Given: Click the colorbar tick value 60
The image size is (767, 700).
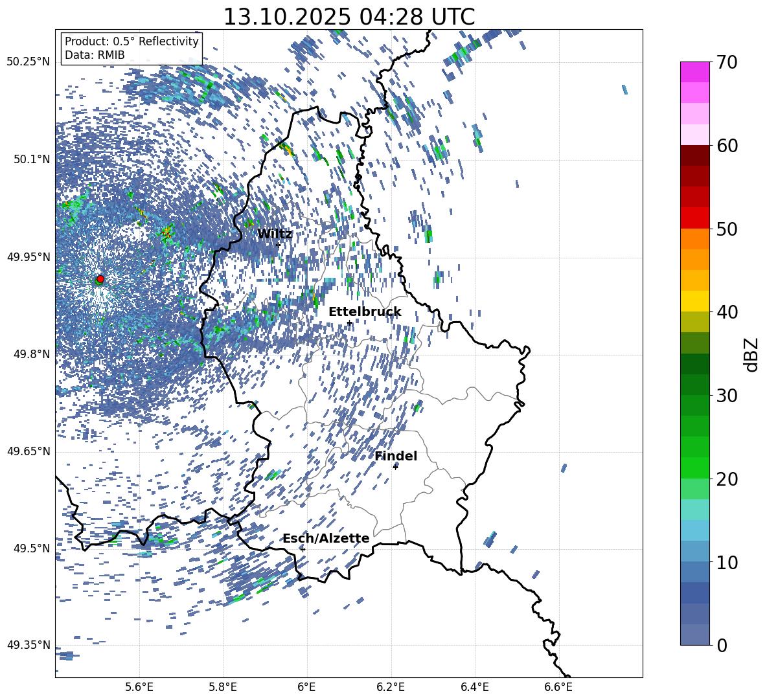Looking at the screenshot, I should point(727,146).
